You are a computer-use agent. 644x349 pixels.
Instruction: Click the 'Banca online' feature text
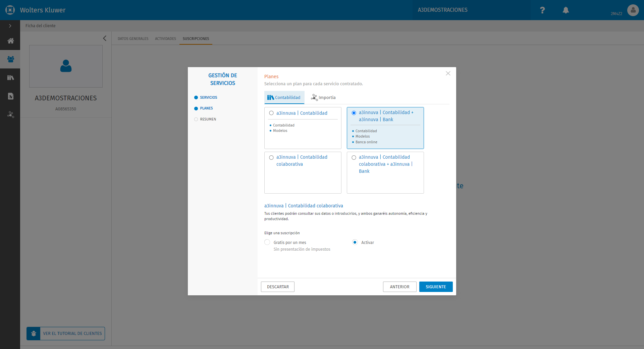point(366,142)
